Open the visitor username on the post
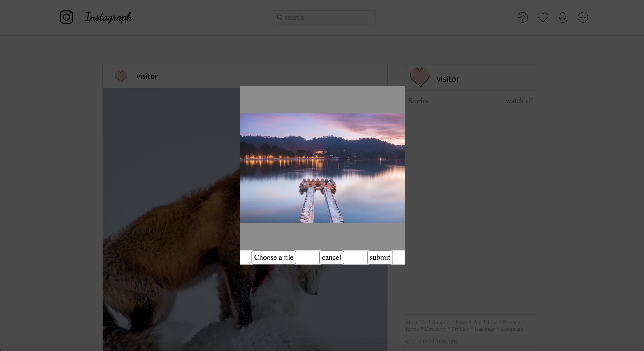Image resolution: width=644 pixels, height=351 pixels. pyautogui.click(x=147, y=76)
